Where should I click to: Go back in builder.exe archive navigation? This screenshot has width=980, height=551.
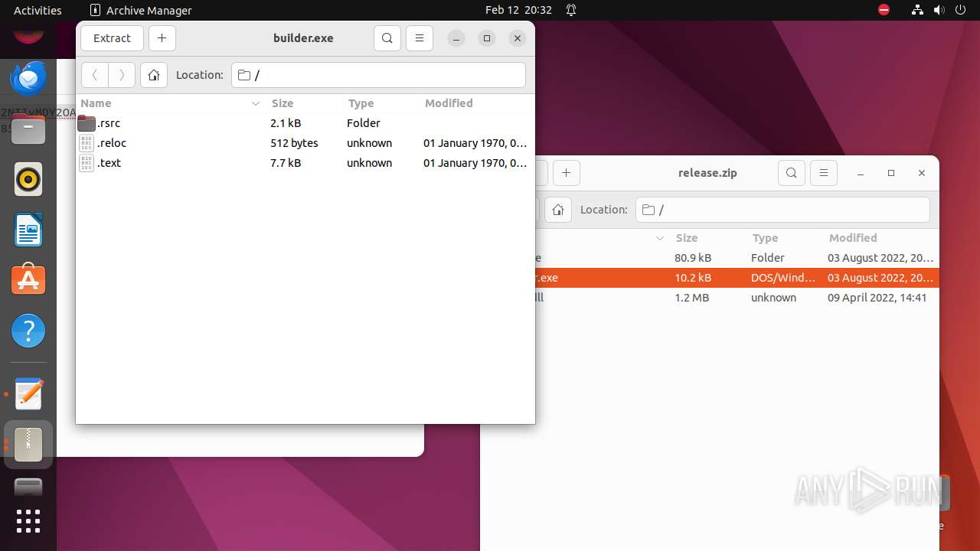95,75
